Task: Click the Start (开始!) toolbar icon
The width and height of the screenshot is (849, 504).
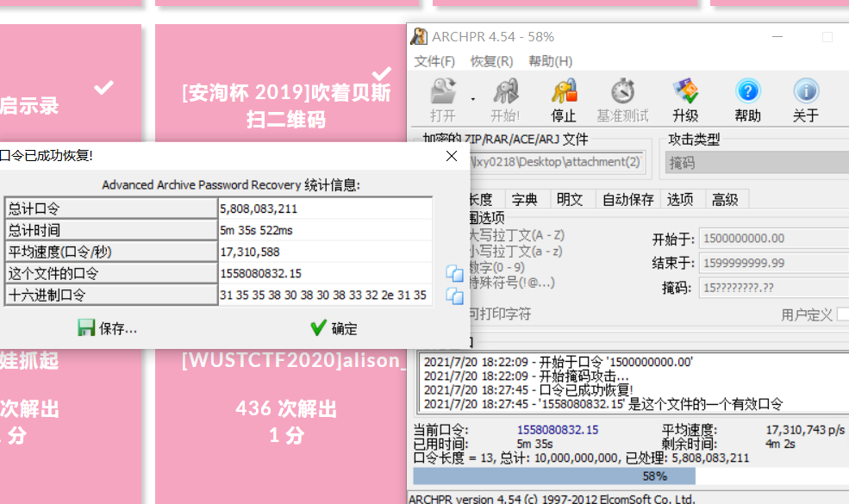Action: (x=505, y=99)
